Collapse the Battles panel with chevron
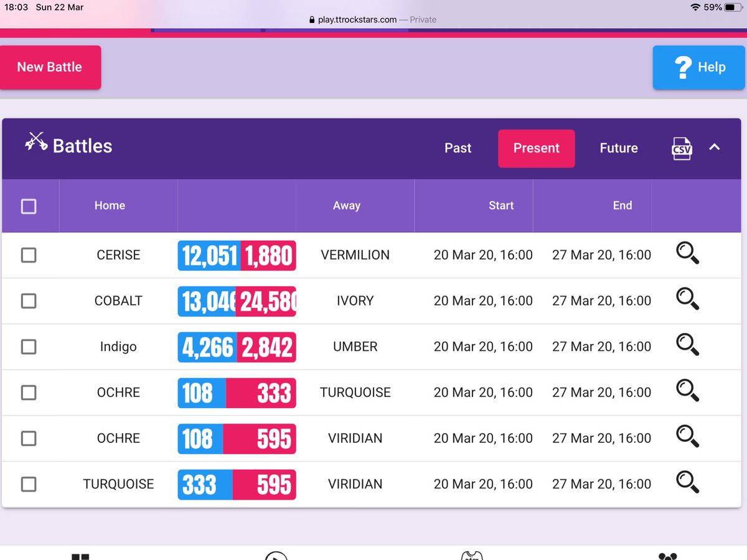Image resolution: width=747 pixels, height=560 pixels. 715,147
